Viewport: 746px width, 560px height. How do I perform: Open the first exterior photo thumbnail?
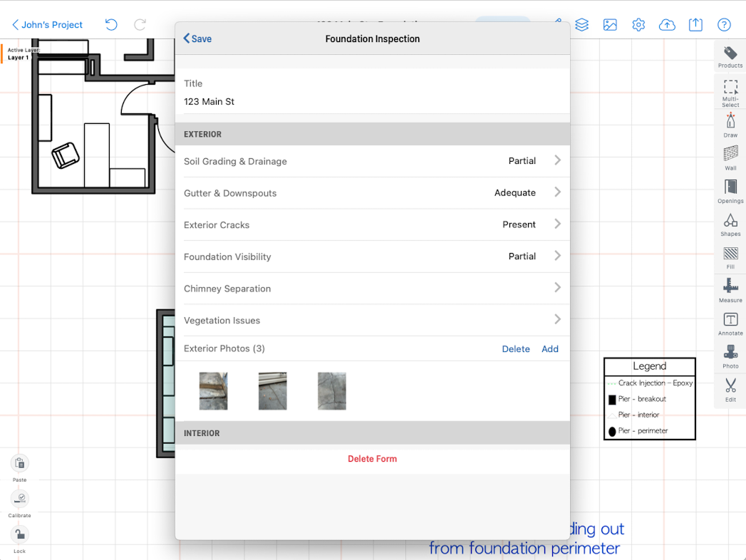(213, 391)
